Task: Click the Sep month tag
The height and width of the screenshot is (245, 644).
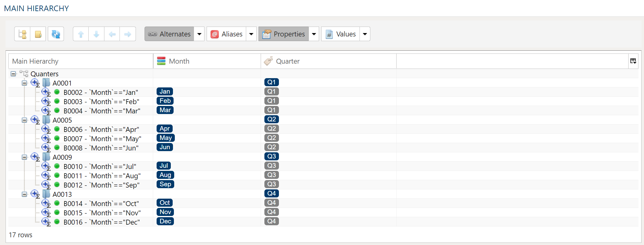Action: click(x=165, y=184)
